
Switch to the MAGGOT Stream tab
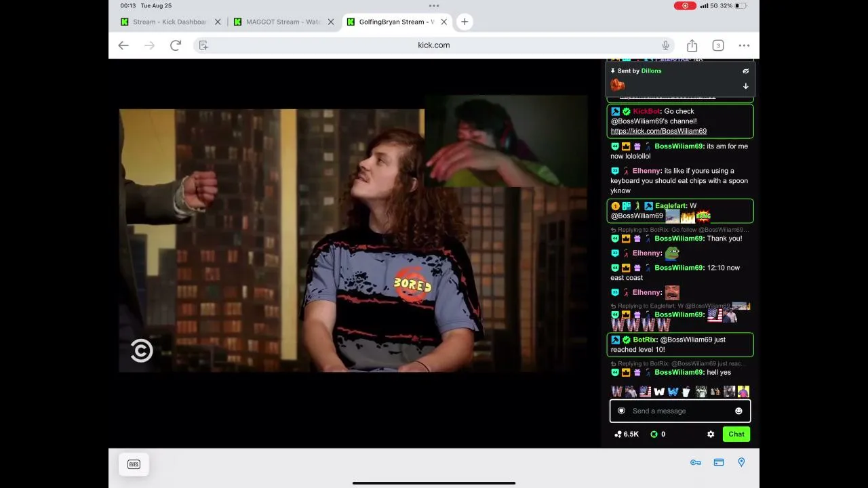[x=283, y=22]
